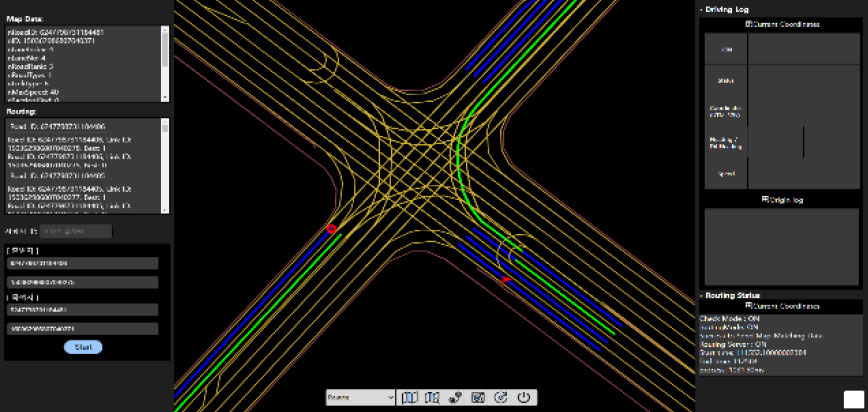Click the white square button at bottom right

point(853,399)
